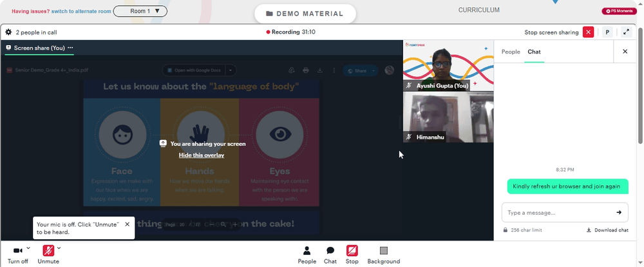Screen dimensions: 644x267
Task: Expand camera options chevron
Action: (x=28, y=248)
